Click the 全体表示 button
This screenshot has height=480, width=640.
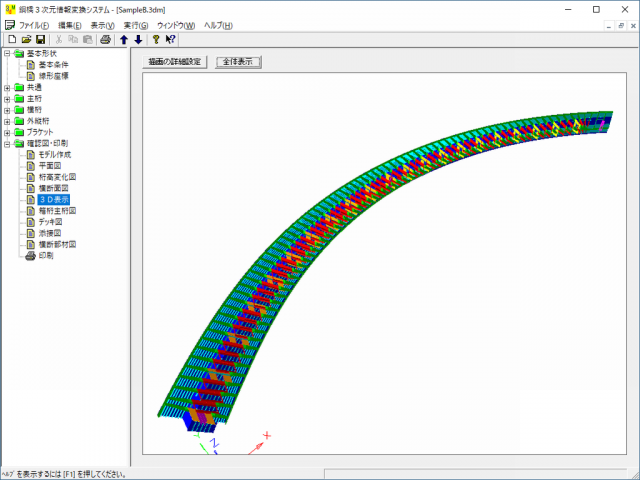coord(238,61)
